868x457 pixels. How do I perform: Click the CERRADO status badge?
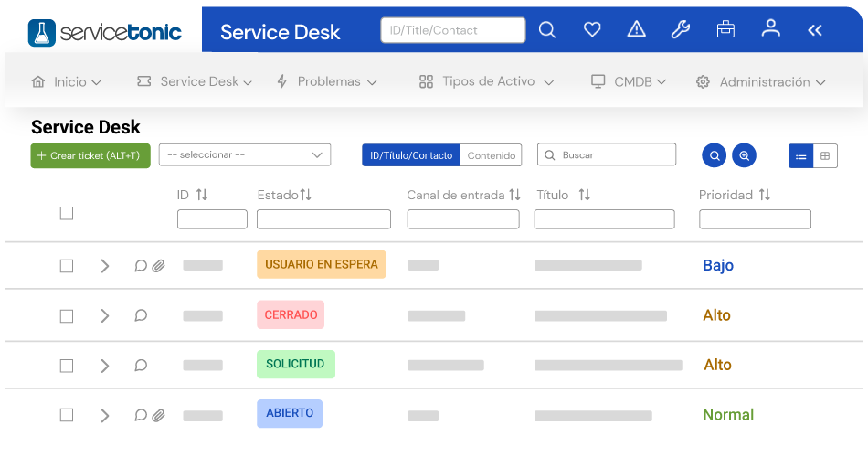[x=291, y=314]
